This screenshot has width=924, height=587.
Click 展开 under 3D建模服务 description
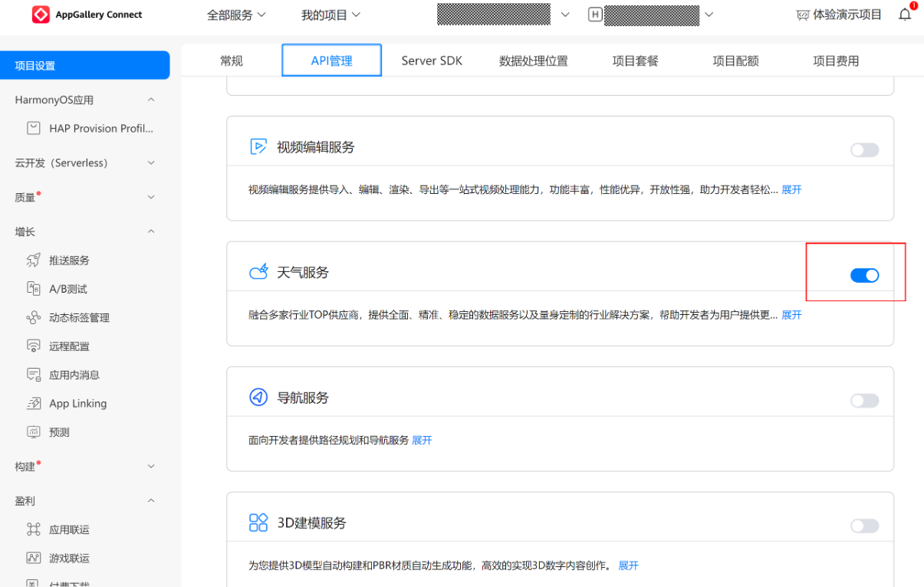628,566
